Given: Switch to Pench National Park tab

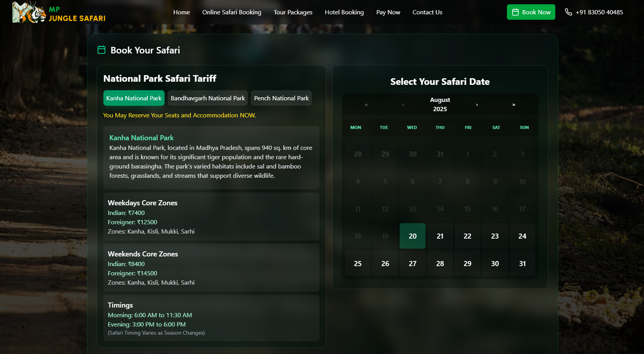Looking at the screenshot, I should 281,98.
